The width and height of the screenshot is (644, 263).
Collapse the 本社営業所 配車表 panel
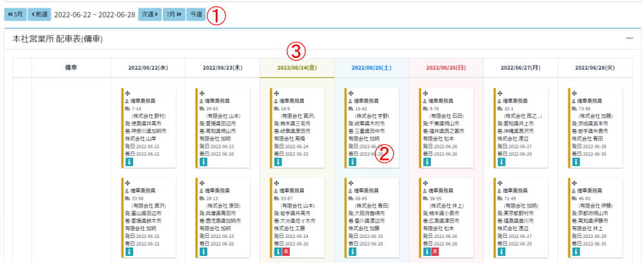[629, 39]
